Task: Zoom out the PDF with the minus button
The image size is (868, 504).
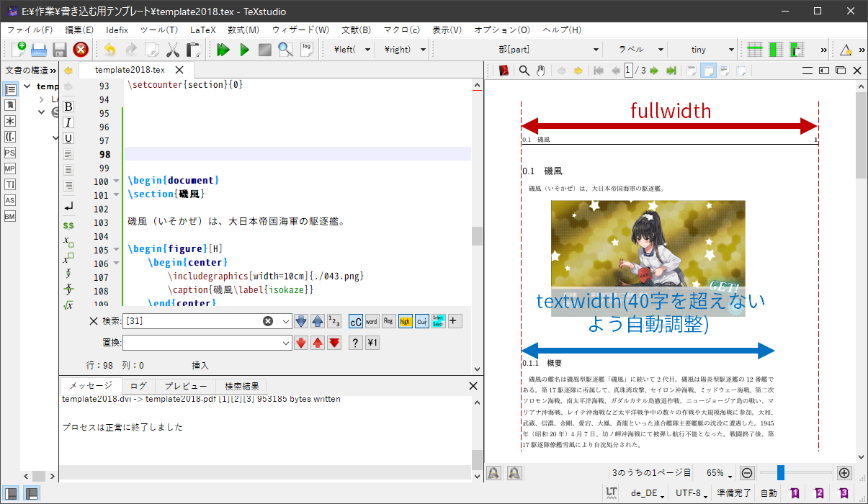Action: [x=747, y=473]
